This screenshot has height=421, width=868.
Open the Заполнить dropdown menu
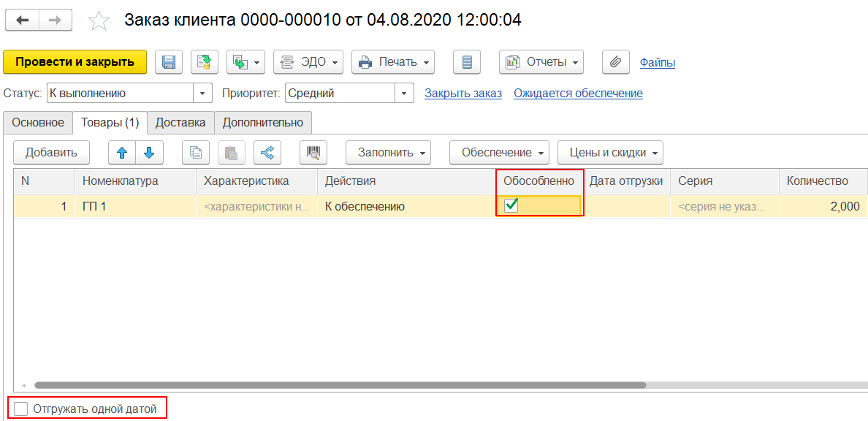tap(389, 153)
